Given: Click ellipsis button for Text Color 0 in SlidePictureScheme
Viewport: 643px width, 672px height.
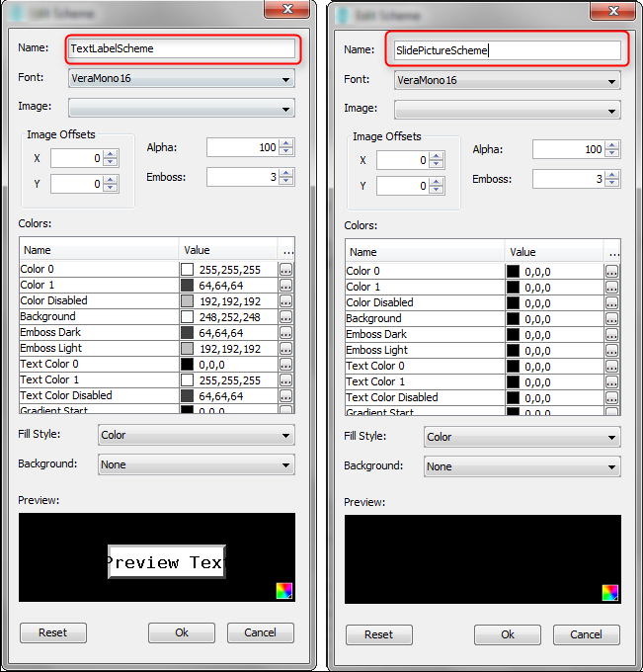Looking at the screenshot, I should [612, 366].
